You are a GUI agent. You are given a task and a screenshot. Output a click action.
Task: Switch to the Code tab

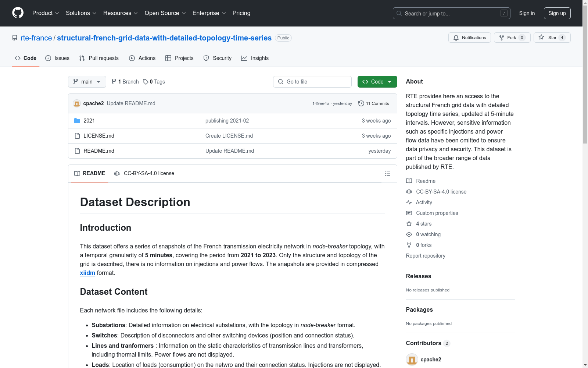(26, 58)
